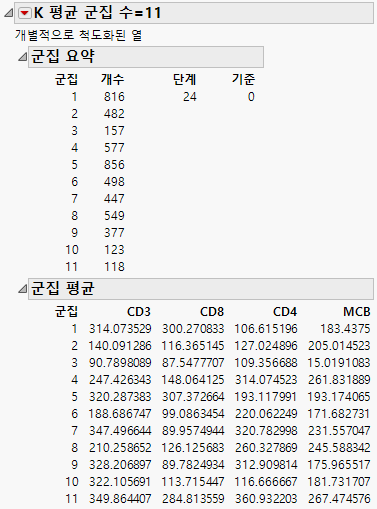Click the 군집 요약 section title

(x=63, y=56)
